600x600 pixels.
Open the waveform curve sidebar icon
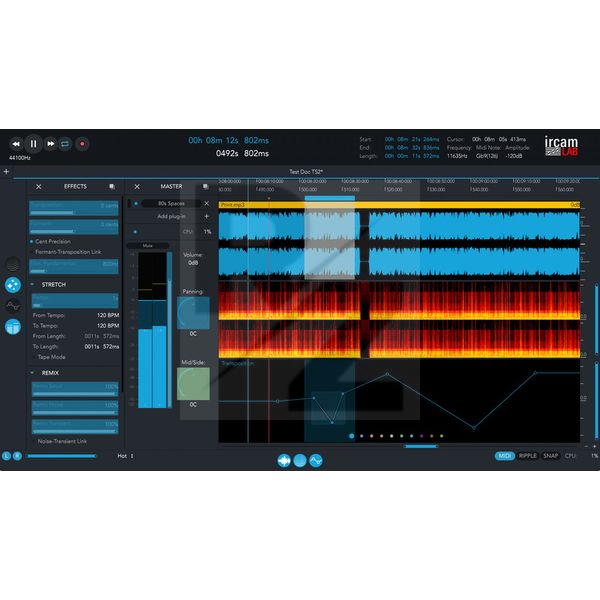pos(13,306)
